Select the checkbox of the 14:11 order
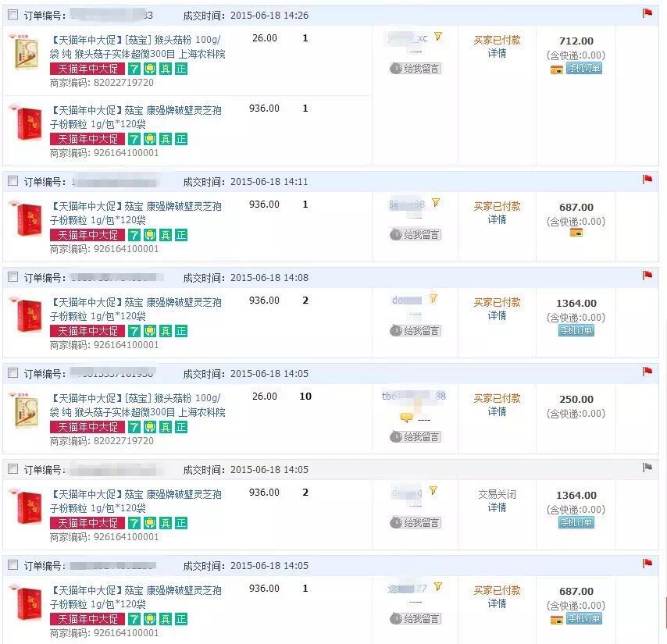667x644 pixels. tap(12, 181)
